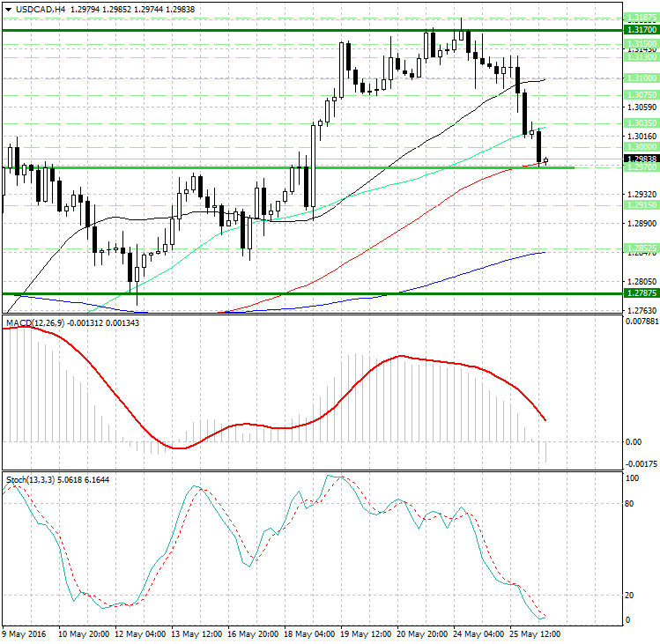This screenshot has width=660, height=644.
Task: Click the Stochastic 20 level scale label
Action: coord(630,595)
